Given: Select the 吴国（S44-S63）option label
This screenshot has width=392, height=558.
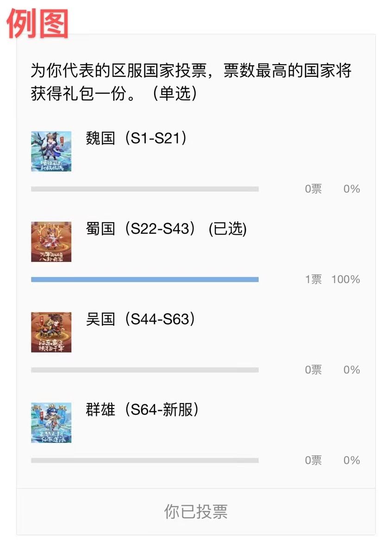Looking at the screenshot, I should click(141, 319).
